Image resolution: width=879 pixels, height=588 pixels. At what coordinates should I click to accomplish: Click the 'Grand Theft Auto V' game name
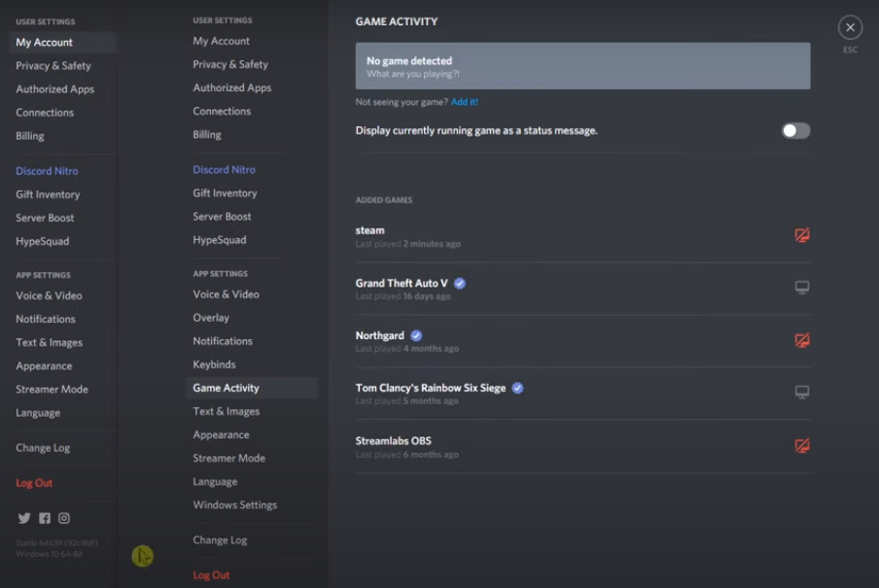(x=402, y=283)
